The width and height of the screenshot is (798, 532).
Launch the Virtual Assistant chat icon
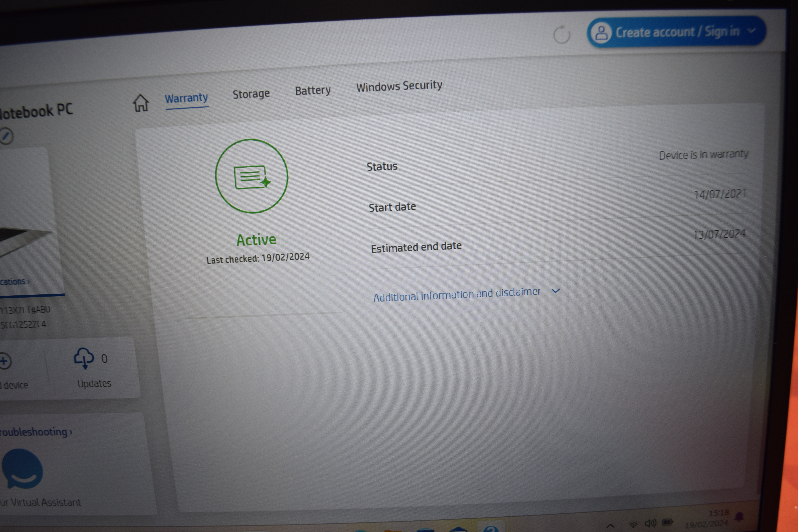point(22,469)
